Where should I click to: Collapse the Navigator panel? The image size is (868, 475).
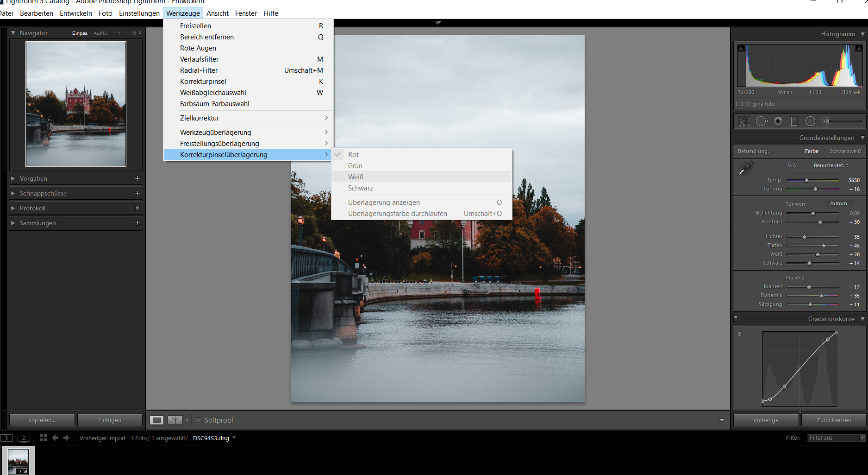(13, 33)
